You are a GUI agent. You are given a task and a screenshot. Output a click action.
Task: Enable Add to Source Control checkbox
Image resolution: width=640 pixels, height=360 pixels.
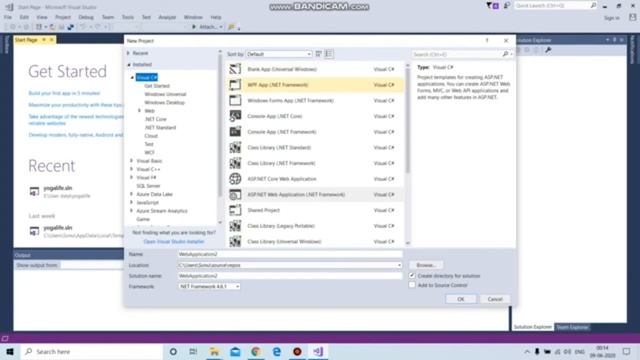[x=412, y=285]
